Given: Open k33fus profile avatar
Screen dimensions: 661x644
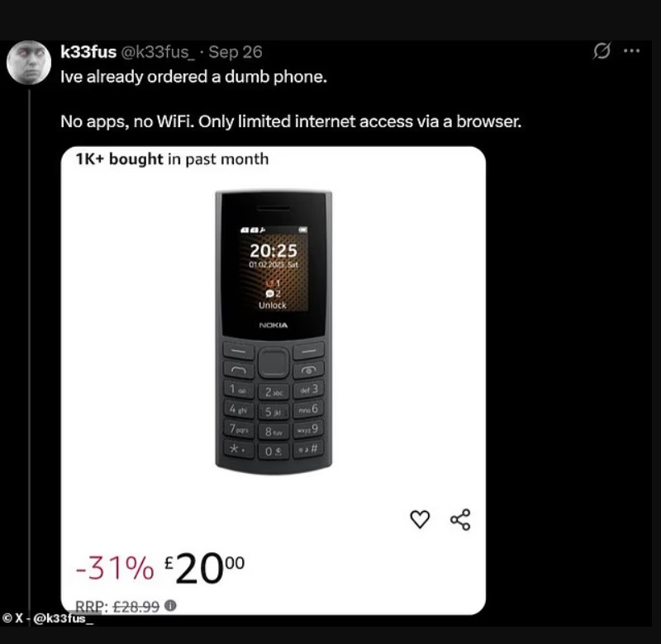Looking at the screenshot, I should 29,63.
